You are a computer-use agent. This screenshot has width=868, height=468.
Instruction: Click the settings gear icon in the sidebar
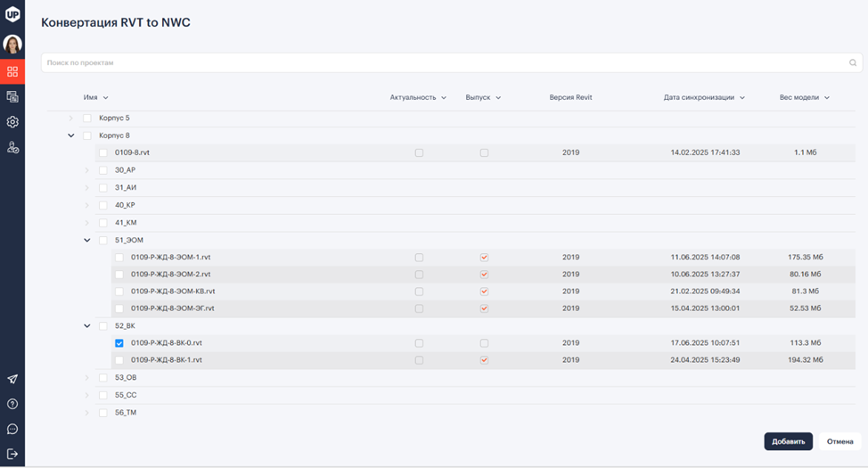12,122
